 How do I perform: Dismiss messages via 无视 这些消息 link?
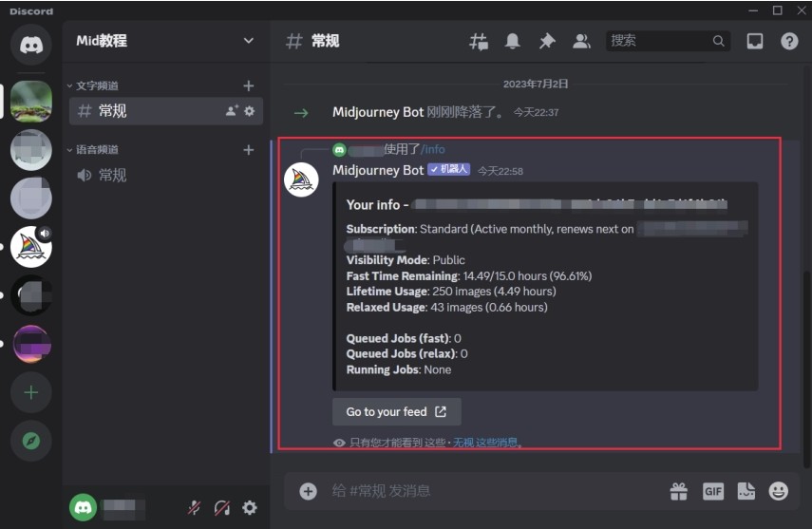[x=485, y=443]
